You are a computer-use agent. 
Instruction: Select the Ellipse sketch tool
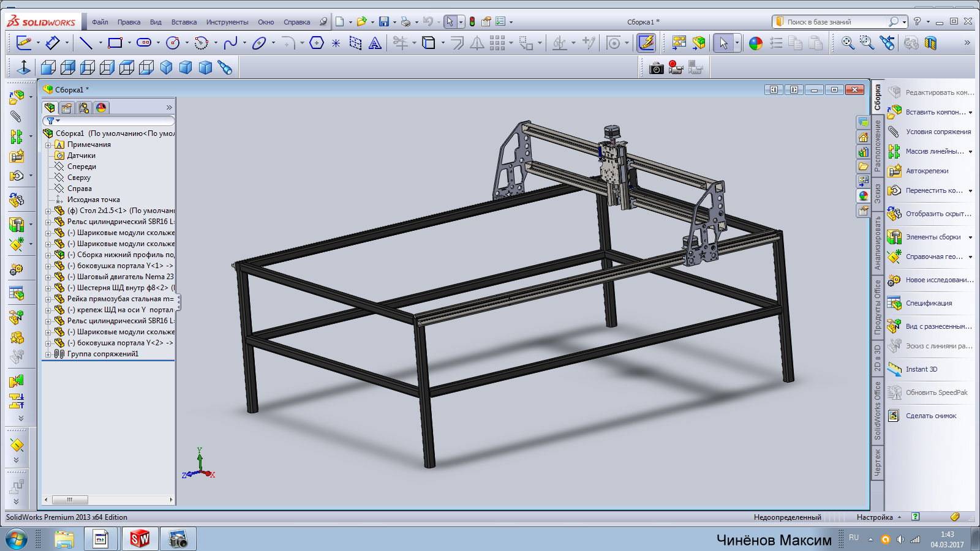(259, 43)
